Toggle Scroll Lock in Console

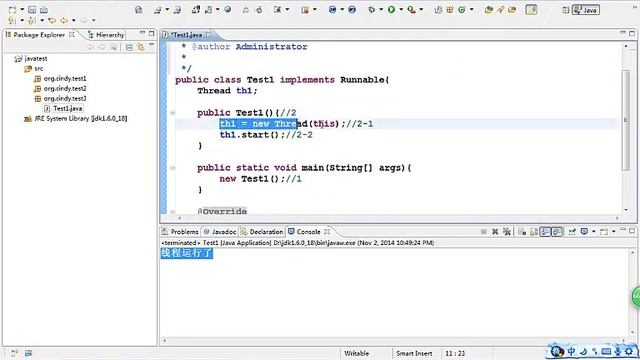point(533,232)
